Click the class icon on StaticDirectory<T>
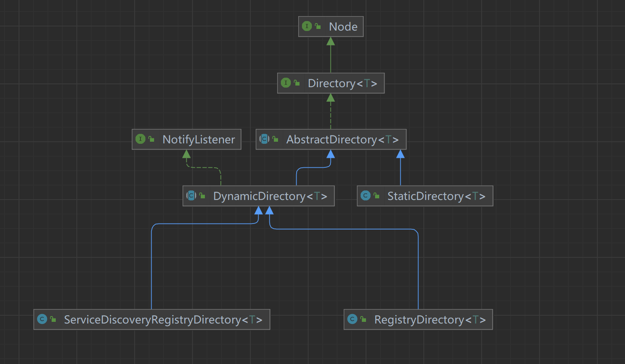 pyautogui.click(x=366, y=195)
